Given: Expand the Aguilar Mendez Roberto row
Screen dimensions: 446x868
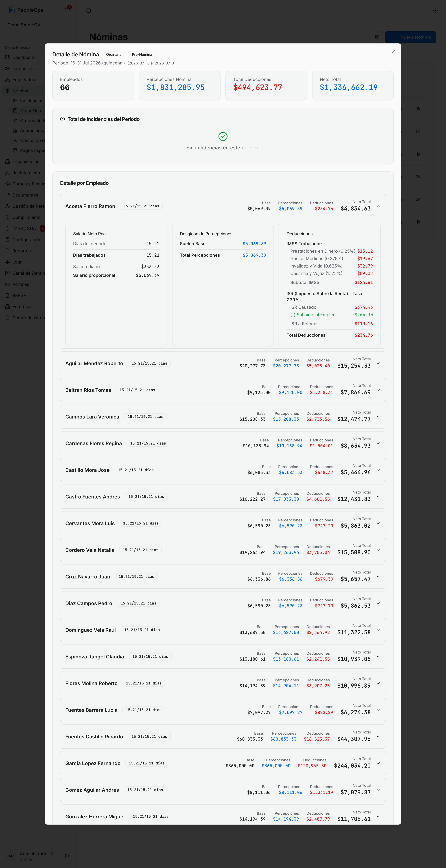Looking at the screenshot, I should coord(378,363).
